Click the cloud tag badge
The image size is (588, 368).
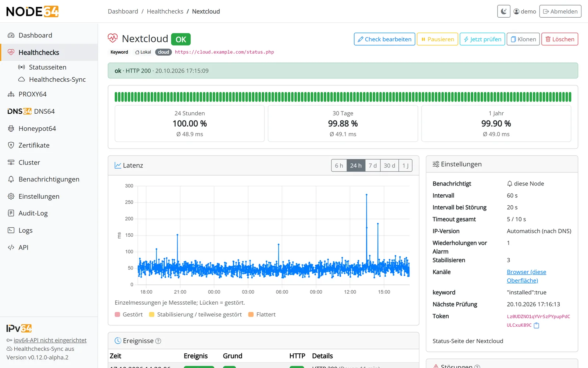coord(164,52)
